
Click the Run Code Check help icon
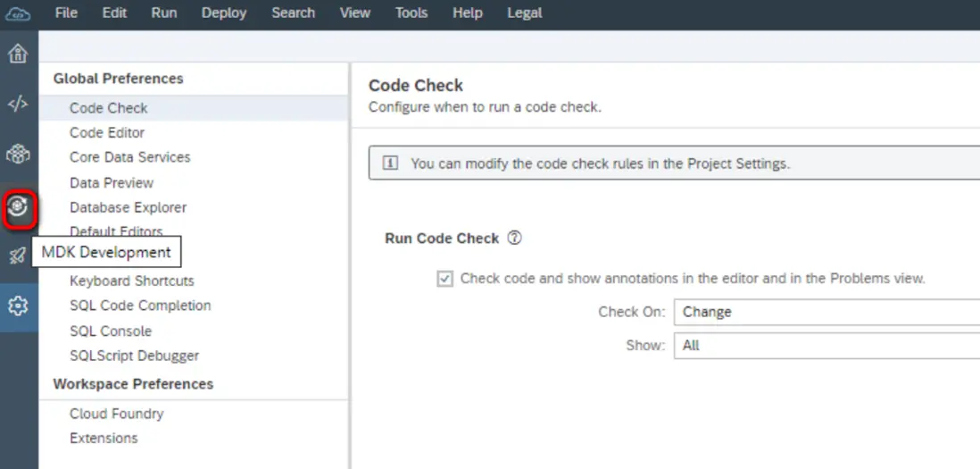(514, 239)
